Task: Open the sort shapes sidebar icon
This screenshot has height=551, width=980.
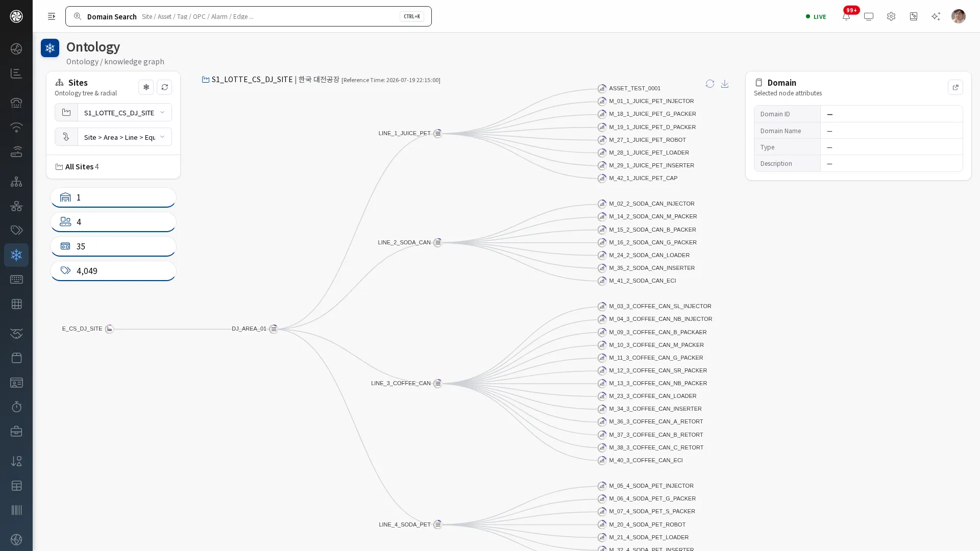Action: pyautogui.click(x=16, y=461)
